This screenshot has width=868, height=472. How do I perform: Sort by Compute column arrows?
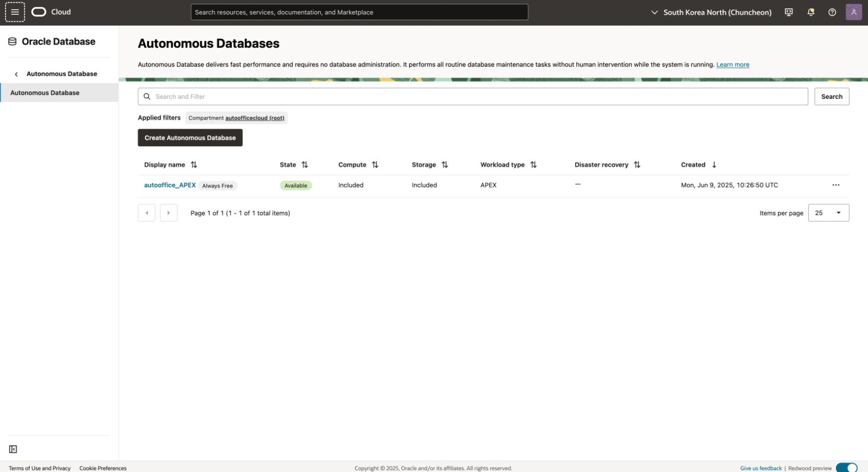click(375, 165)
